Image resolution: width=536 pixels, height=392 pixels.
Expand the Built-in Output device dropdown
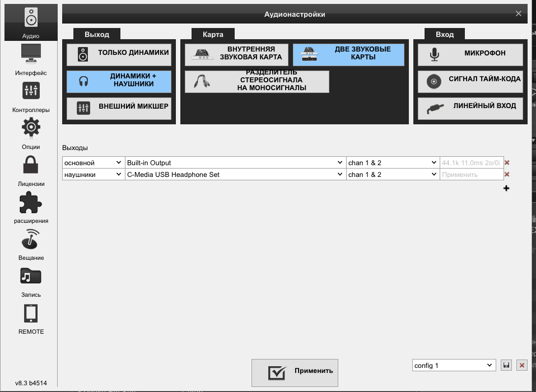tap(235, 163)
